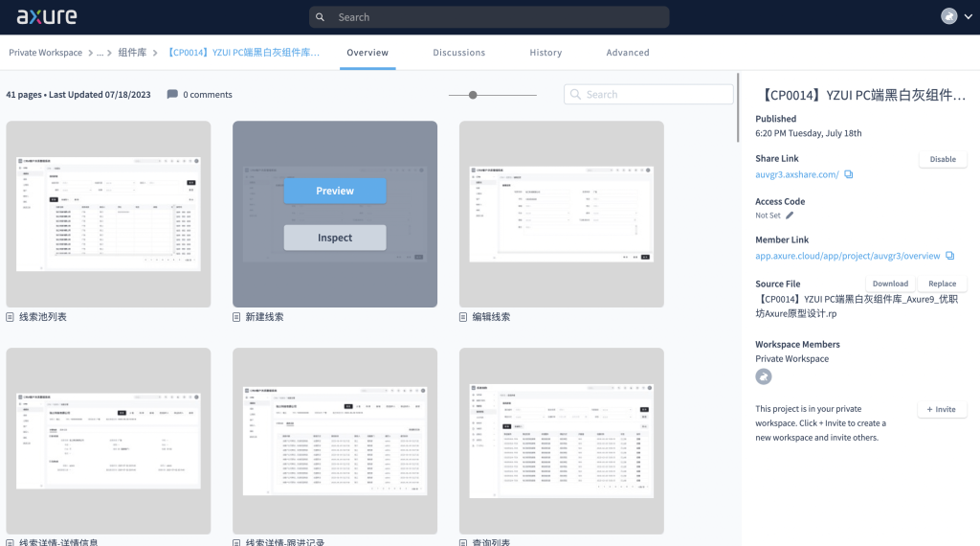This screenshot has width=980, height=546.
Task: Edit access code with pencil icon
Action: point(790,216)
